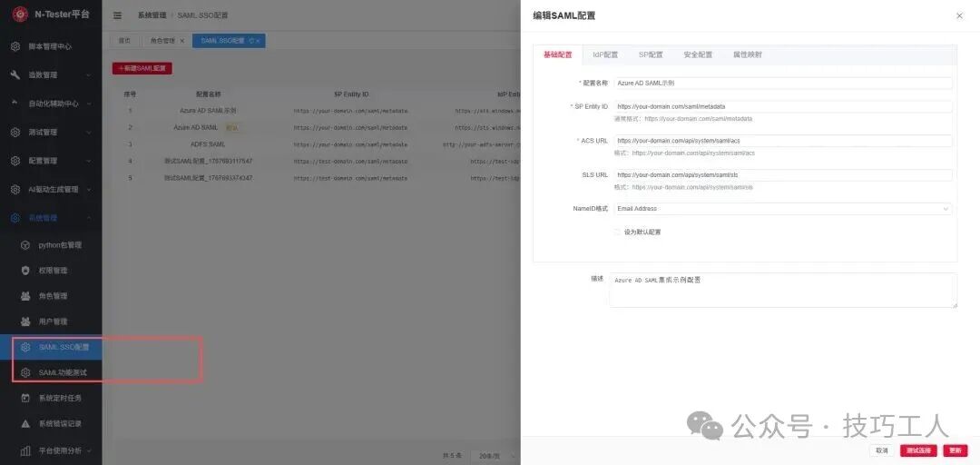980x465 pixels.
Task: Click the gear icon of SAML功能测试
Action: click(25, 372)
